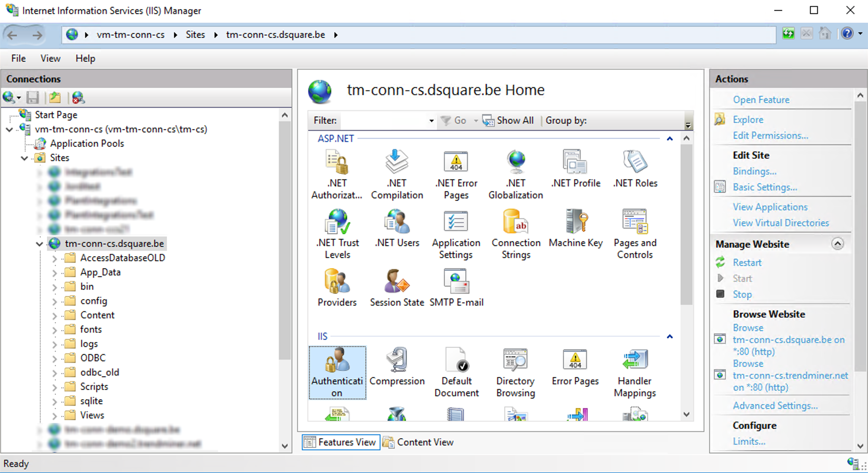The height and width of the screenshot is (473, 868).
Task: Open the Machine Key feature
Action: click(575, 233)
